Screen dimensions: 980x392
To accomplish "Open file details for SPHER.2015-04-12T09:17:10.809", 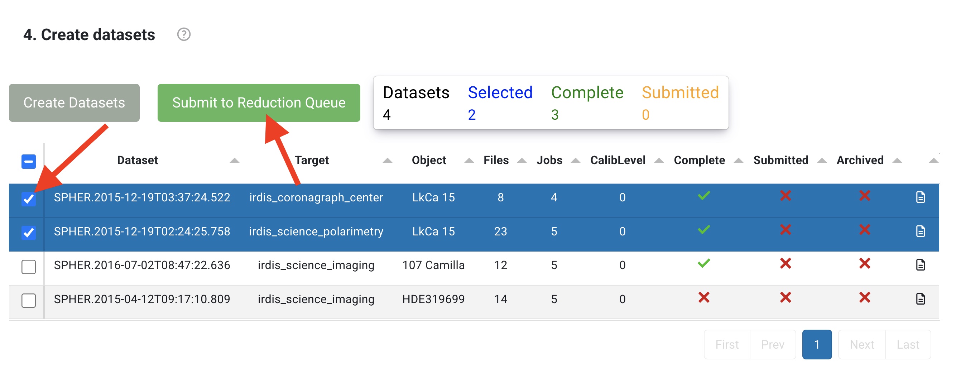I will (x=920, y=299).
